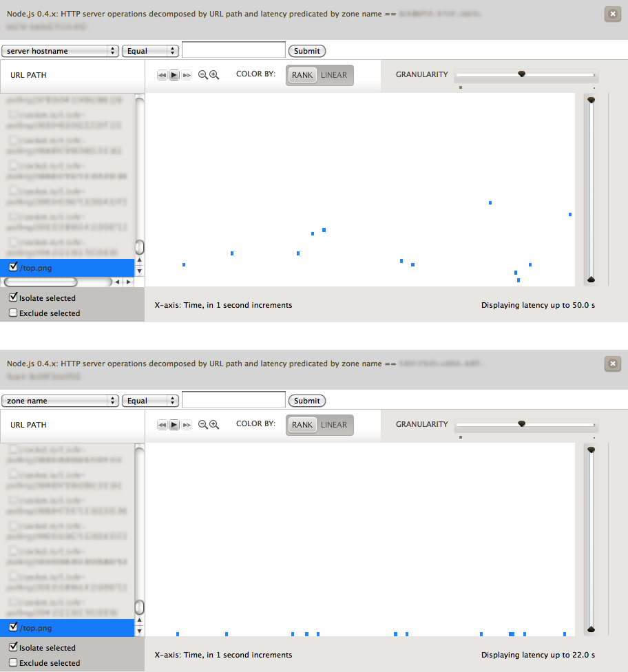Click the Granularity slider handle in top panel
628x672 pixels.
[x=521, y=74]
